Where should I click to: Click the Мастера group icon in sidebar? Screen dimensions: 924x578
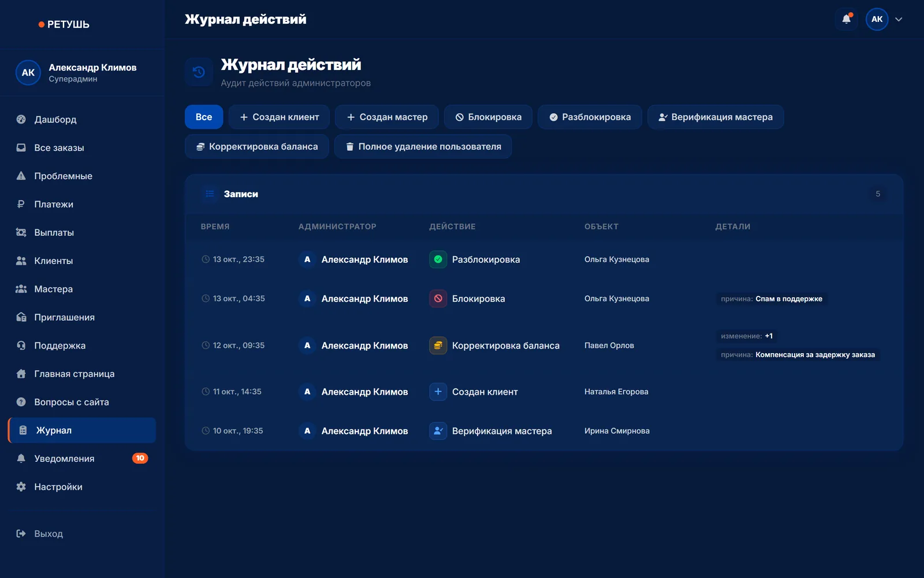click(x=21, y=289)
